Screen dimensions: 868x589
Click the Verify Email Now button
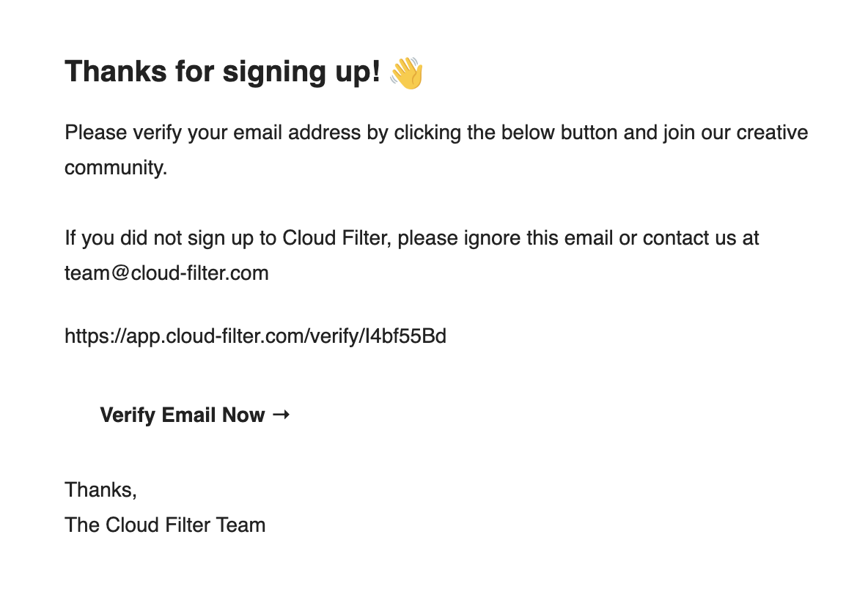[183, 415]
